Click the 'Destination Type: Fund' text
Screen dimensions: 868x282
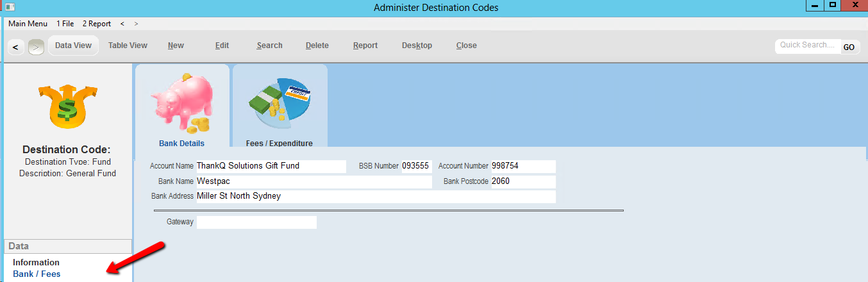67,162
